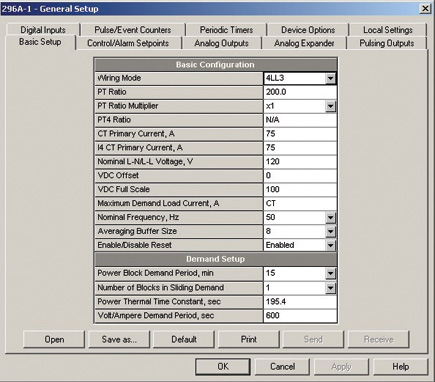Go to the Device Options tab
The width and height of the screenshot is (435, 382).
point(308,30)
